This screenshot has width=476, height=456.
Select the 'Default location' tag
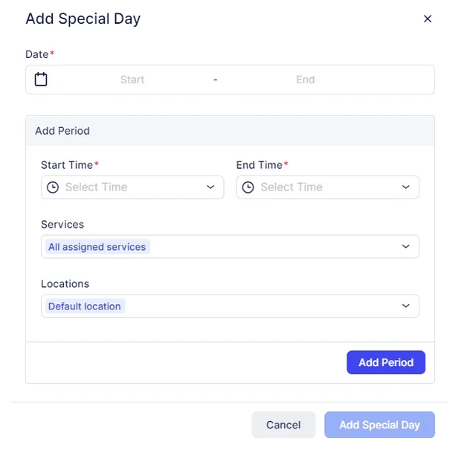(x=85, y=306)
